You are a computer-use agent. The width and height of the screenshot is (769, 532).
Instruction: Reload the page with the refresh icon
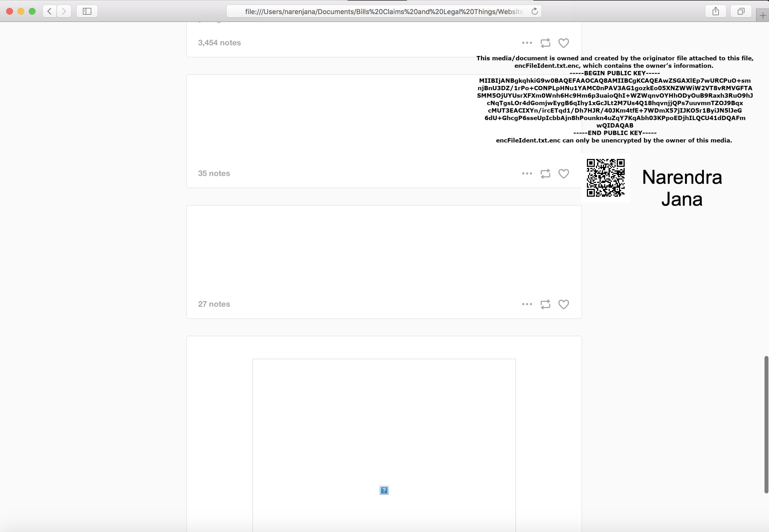[534, 11]
